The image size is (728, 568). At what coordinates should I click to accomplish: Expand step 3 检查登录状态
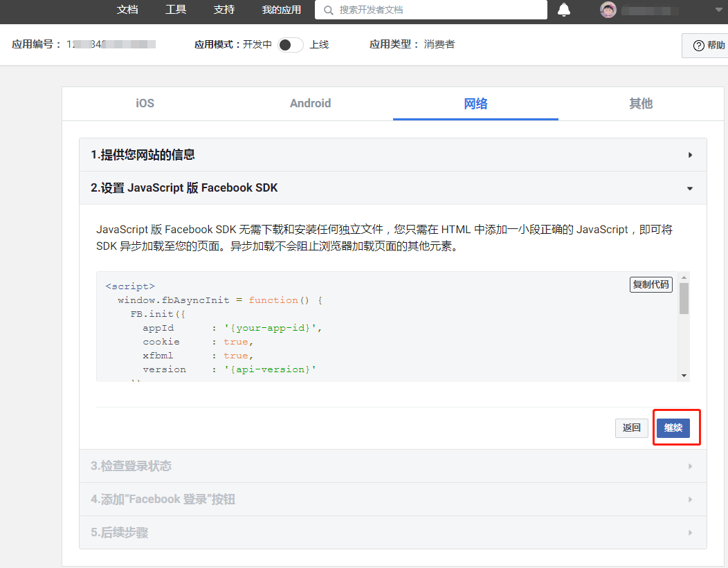pyautogui.click(x=393, y=466)
